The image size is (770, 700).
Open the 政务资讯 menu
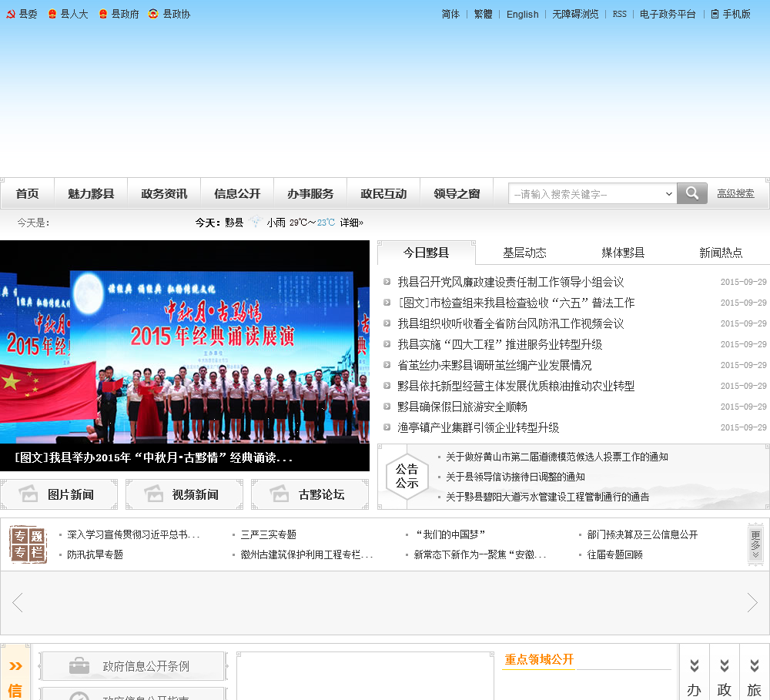164,193
